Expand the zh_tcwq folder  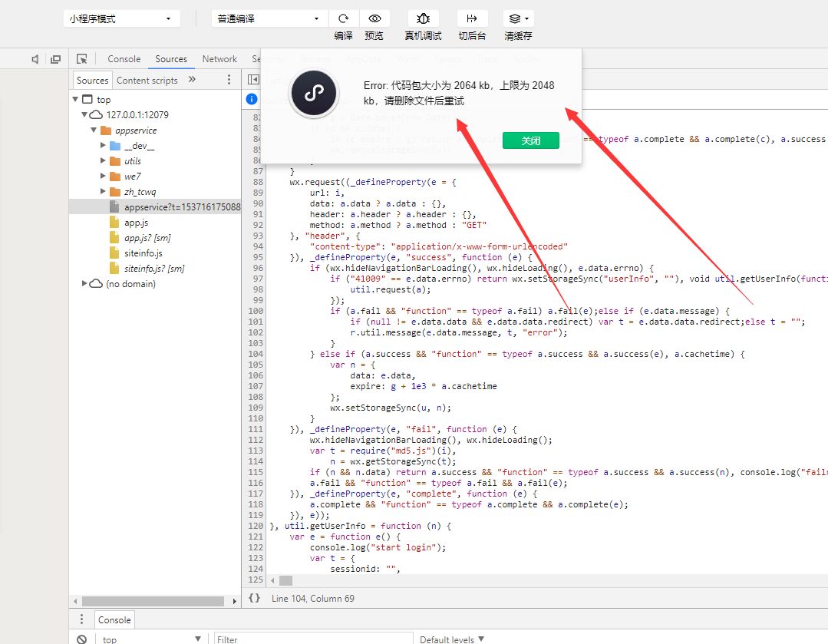click(x=103, y=191)
